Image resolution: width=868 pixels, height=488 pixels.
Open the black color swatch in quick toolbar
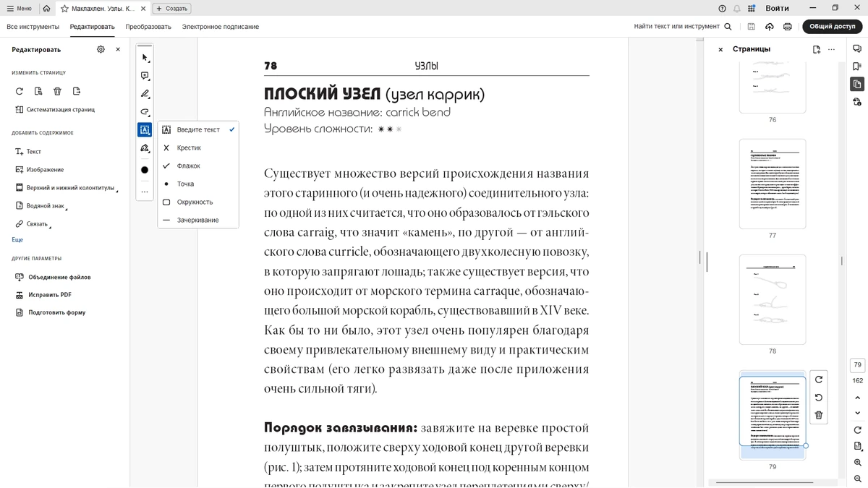[x=145, y=170]
